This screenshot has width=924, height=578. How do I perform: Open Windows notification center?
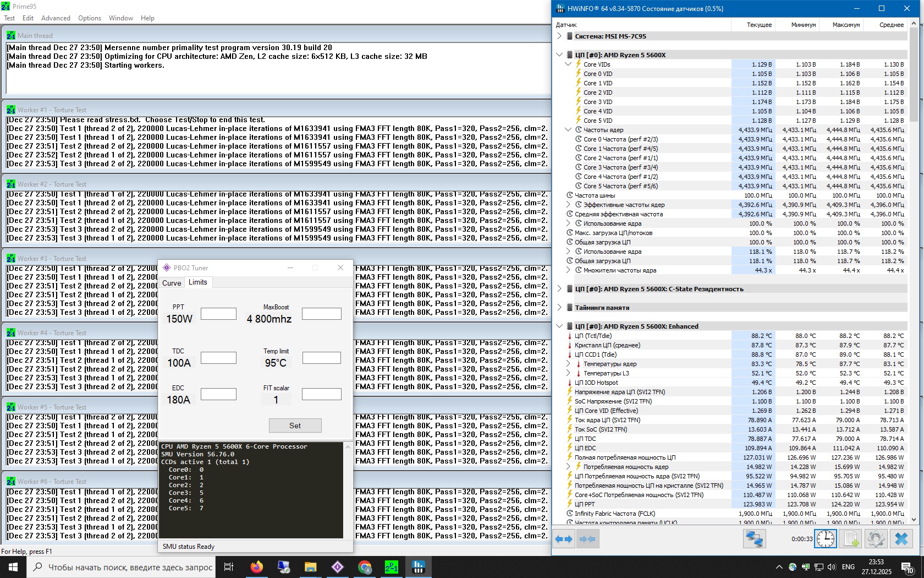click(x=908, y=567)
